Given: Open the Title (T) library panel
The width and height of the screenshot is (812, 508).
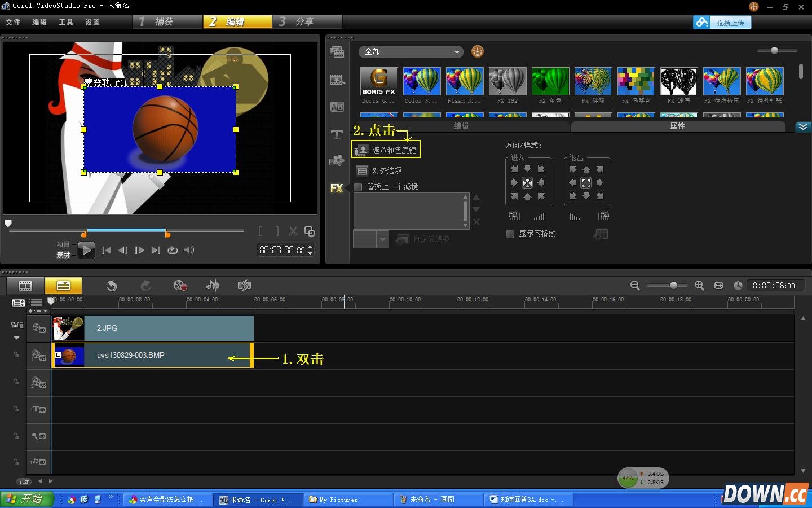Looking at the screenshot, I should [337, 134].
